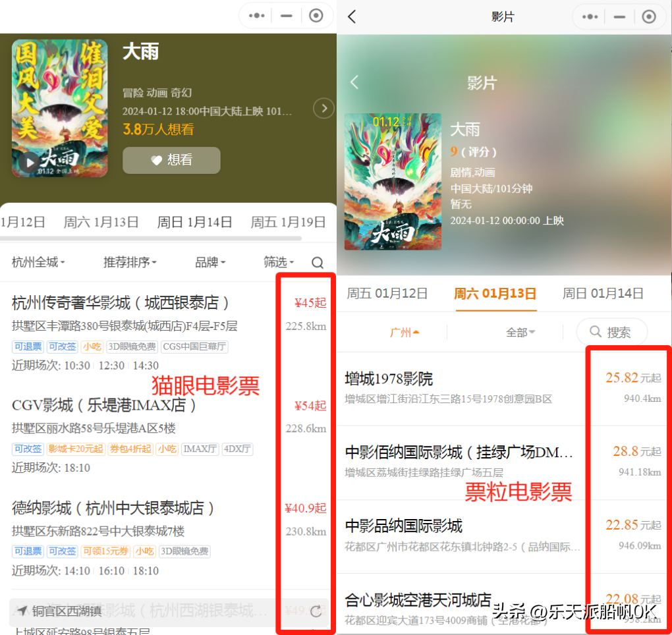
Task: Toggle the 想看 heart button
Action: point(171,160)
